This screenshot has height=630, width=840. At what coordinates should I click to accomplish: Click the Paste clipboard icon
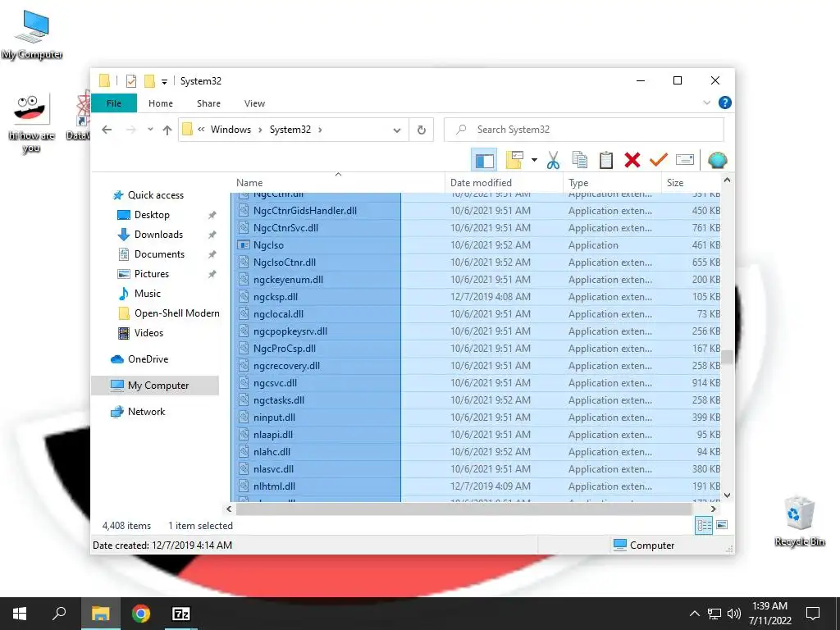(x=606, y=160)
